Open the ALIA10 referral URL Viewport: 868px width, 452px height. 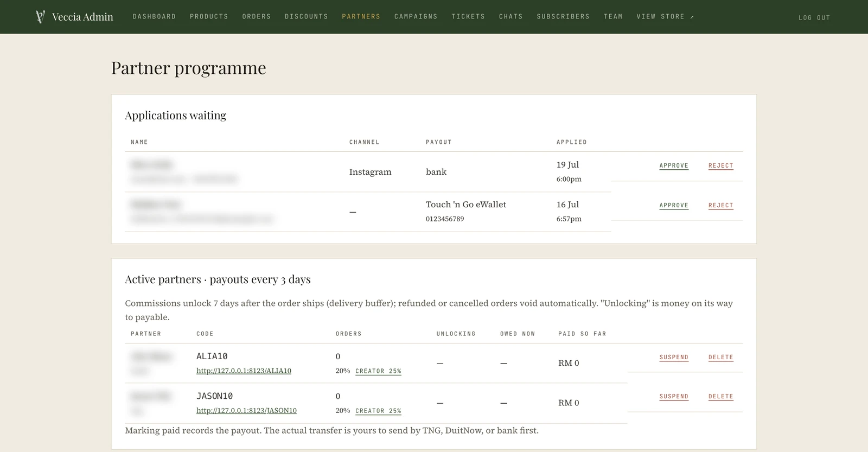244,371
